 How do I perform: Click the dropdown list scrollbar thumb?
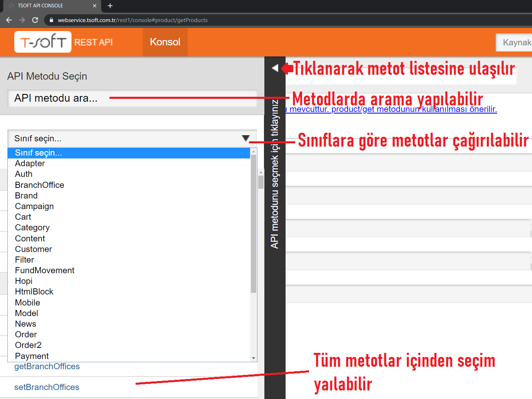point(254,224)
